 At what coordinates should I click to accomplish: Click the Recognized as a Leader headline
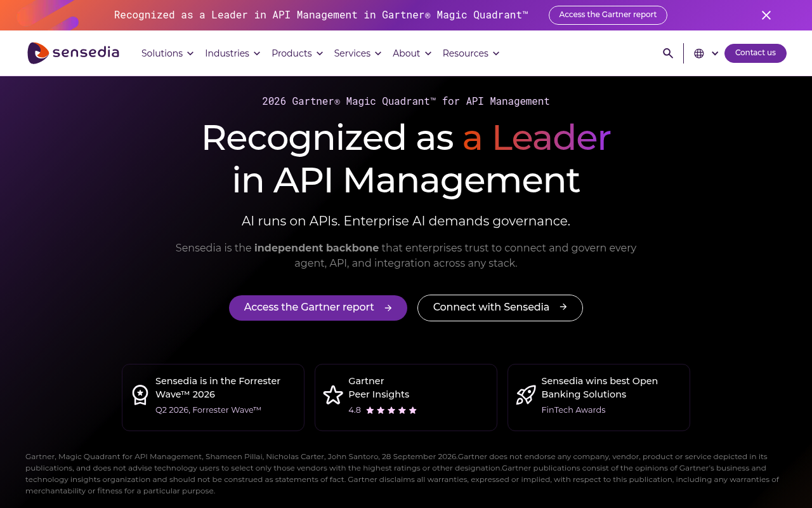pyautogui.click(x=406, y=159)
